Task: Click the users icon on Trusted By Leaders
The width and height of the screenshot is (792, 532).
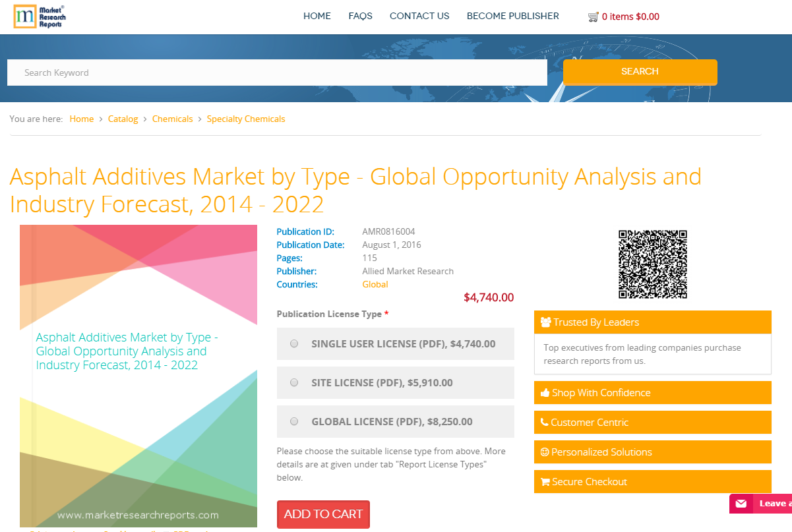Action: (x=545, y=322)
